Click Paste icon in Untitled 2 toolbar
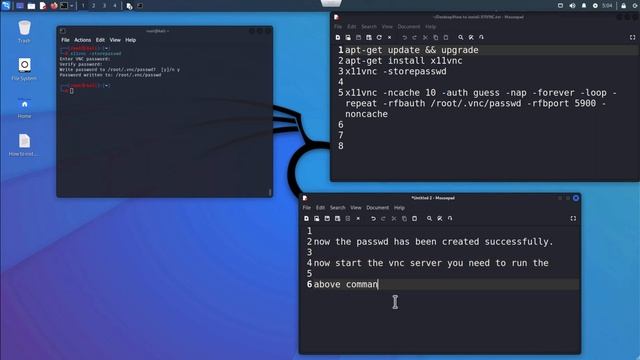Screen dimensions: 640x360 click(x=414, y=218)
